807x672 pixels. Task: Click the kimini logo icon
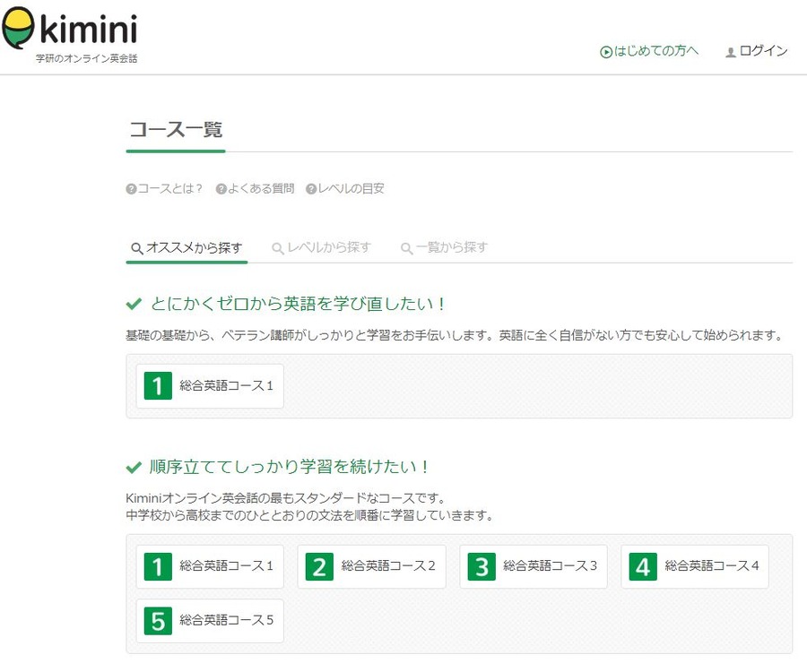[x=18, y=28]
